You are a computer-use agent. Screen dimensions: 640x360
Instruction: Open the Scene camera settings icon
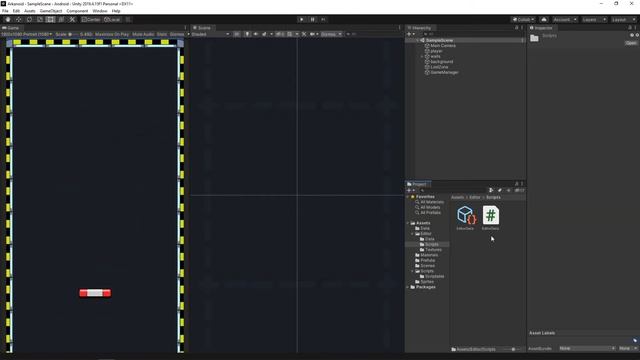tap(313, 34)
